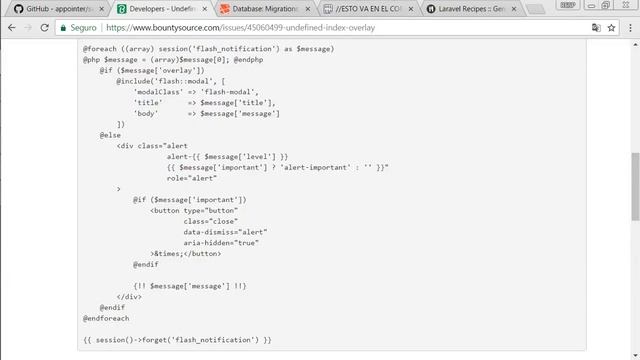Image resolution: width=640 pixels, height=360 pixels.
Task: Click the '@else' code line
Action: coord(110,135)
